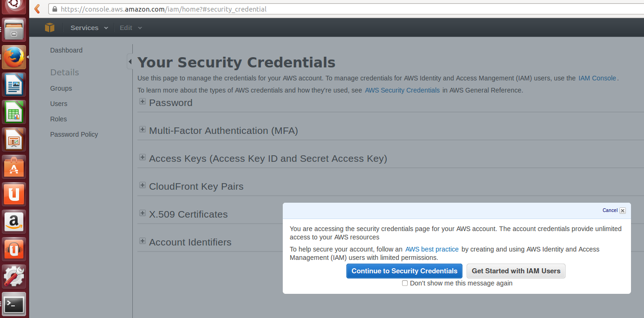
Task: Open the Edit menu in the navbar
Action: (130, 28)
